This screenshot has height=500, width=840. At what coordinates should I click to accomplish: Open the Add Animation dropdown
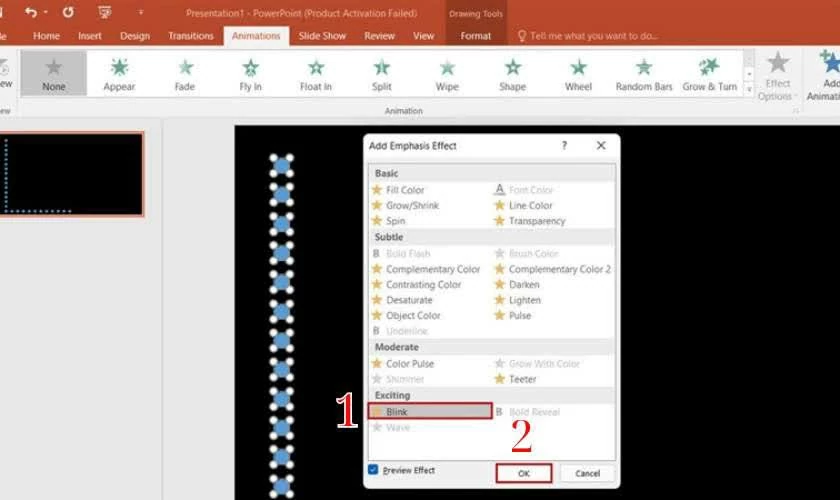[826, 76]
